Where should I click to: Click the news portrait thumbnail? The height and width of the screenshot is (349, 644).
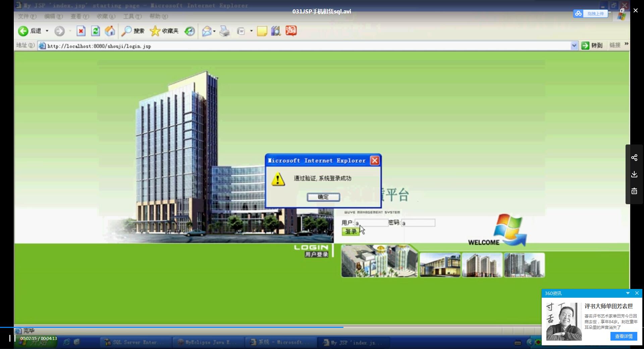click(x=564, y=322)
